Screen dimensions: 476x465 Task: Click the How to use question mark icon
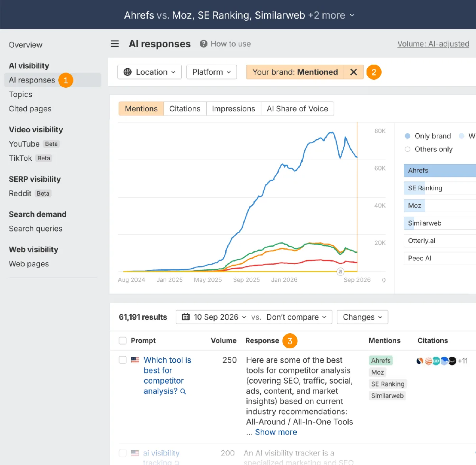pos(203,44)
